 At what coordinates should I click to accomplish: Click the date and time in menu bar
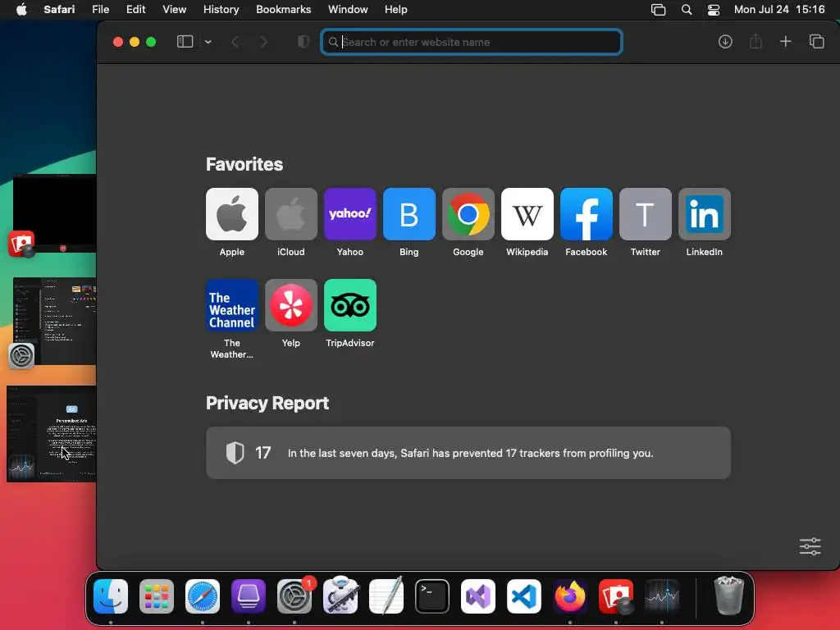tap(779, 10)
